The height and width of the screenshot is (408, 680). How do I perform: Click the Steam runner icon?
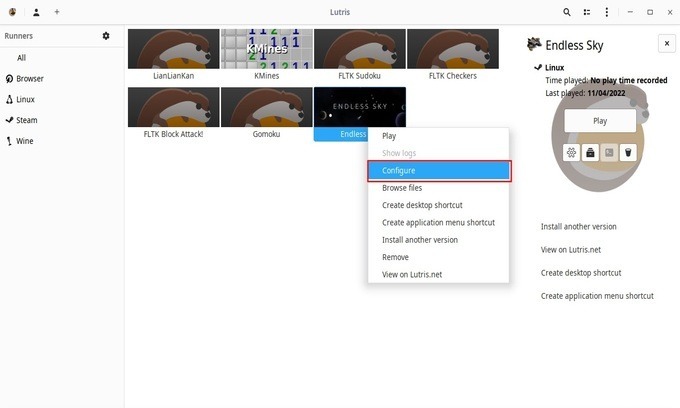coord(9,120)
